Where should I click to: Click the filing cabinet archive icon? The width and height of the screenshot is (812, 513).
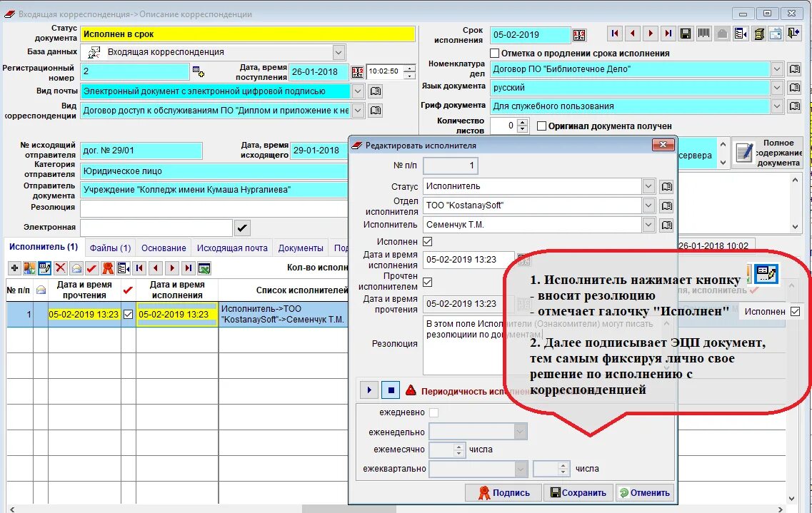759,34
